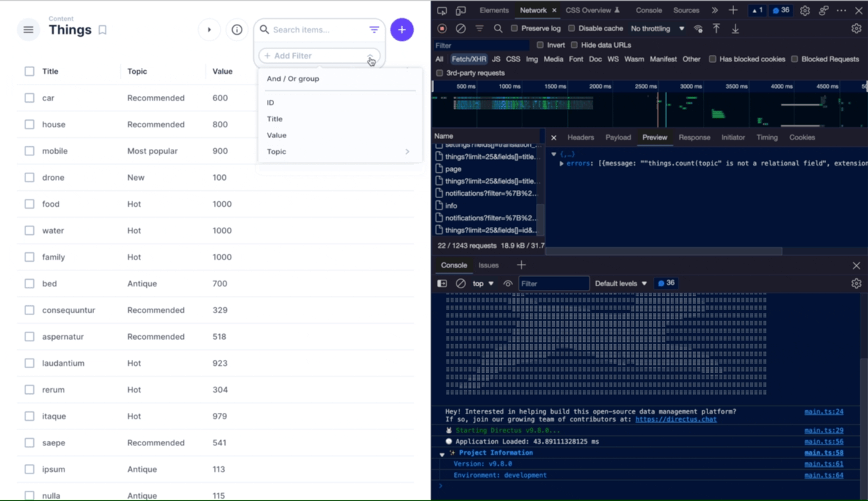The height and width of the screenshot is (501, 868).
Task: Click the add new DevTools tab plus
Action: click(x=733, y=10)
